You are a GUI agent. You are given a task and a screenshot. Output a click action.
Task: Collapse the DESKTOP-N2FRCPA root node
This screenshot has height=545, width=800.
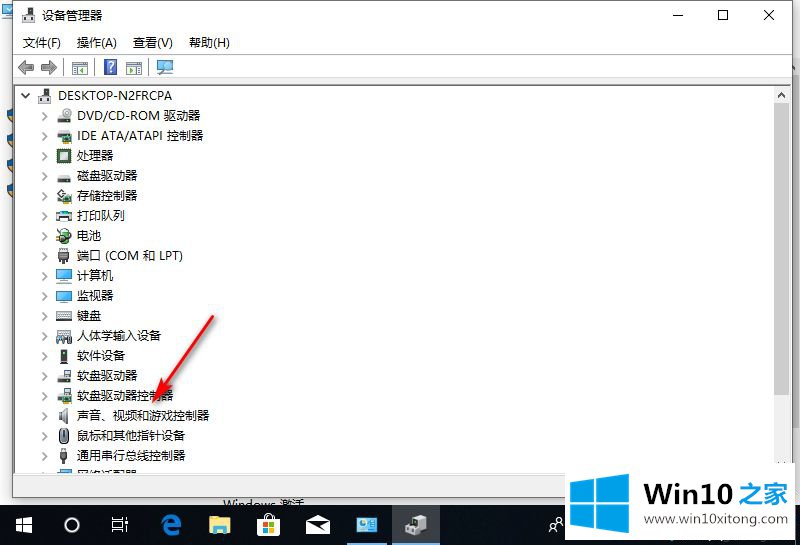(x=25, y=96)
